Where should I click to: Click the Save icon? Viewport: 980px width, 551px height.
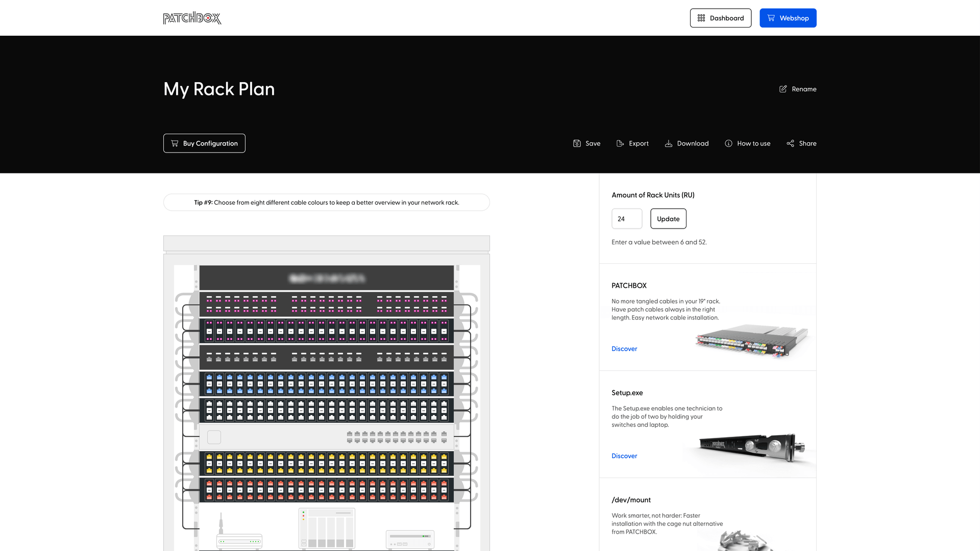[577, 143]
